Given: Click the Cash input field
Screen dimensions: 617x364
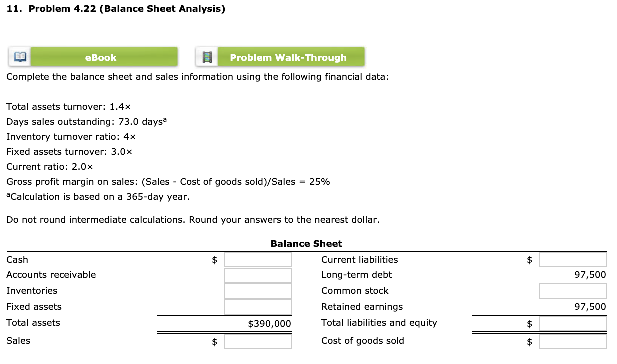Looking at the screenshot, I should [x=257, y=259].
